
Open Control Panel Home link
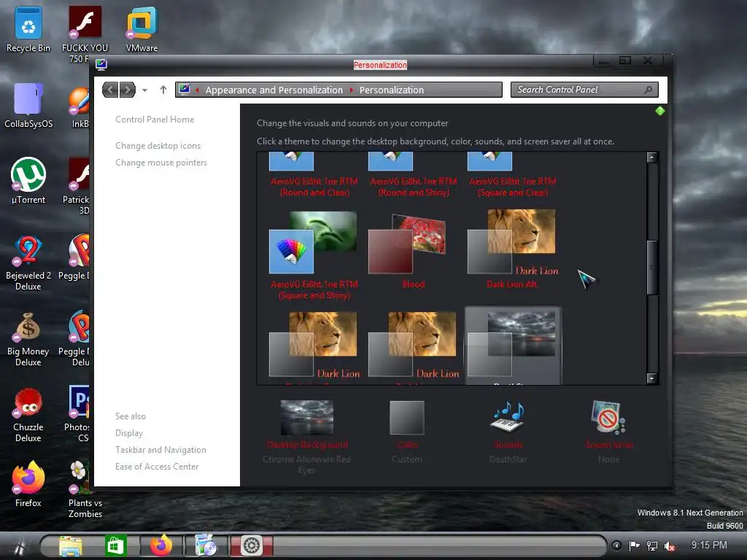tap(155, 120)
